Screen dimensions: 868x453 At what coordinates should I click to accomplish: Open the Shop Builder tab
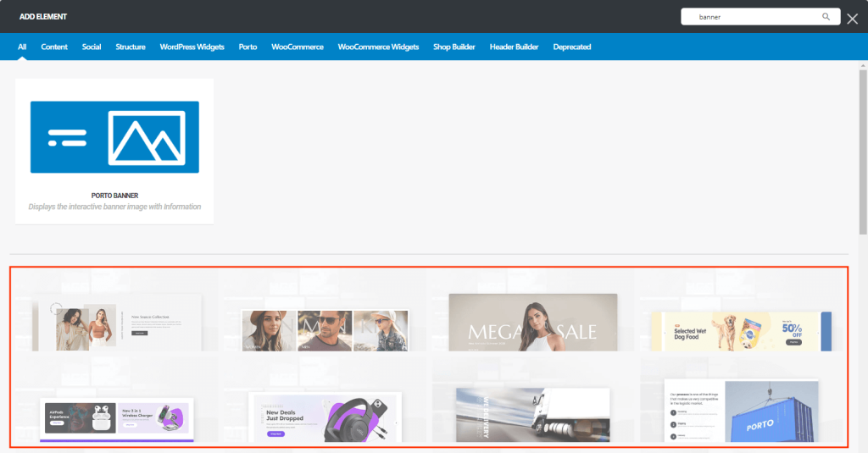coord(454,47)
